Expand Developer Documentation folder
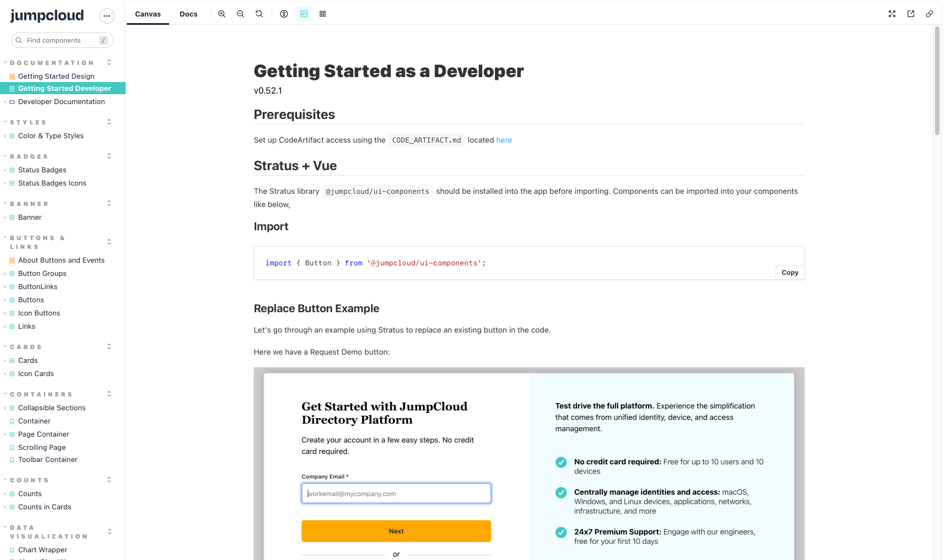The image size is (945, 560). [x=61, y=102]
